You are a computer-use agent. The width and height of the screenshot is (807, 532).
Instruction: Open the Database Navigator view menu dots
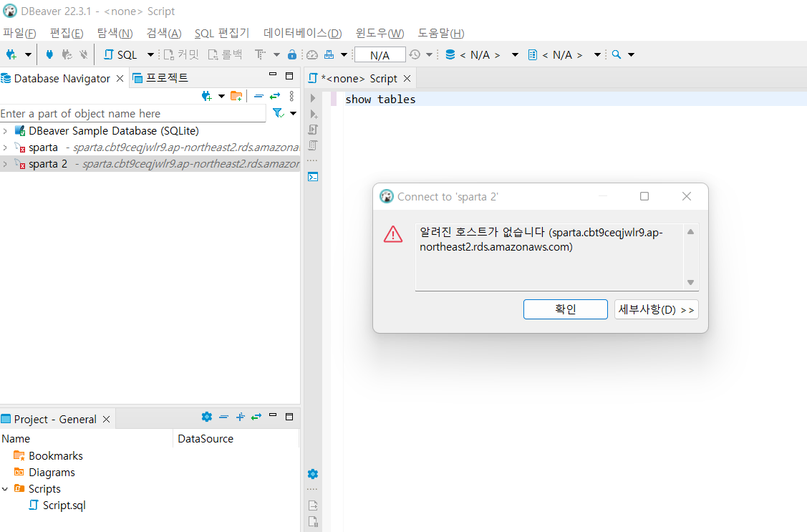(x=292, y=96)
